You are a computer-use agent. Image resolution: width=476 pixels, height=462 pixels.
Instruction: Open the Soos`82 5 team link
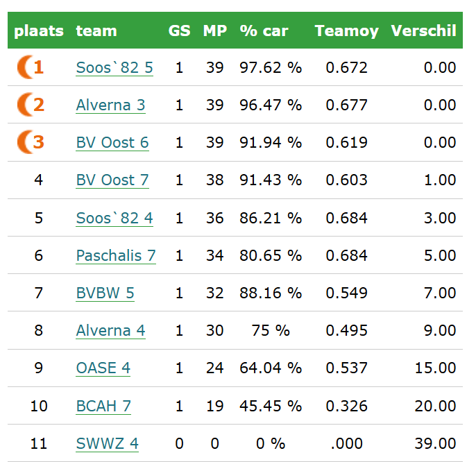click(x=114, y=68)
